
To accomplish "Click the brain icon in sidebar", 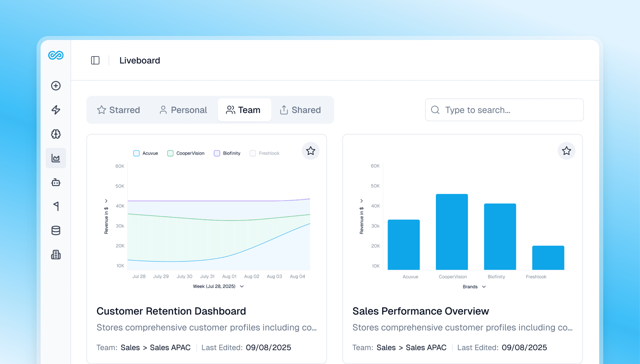I will tap(56, 134).
